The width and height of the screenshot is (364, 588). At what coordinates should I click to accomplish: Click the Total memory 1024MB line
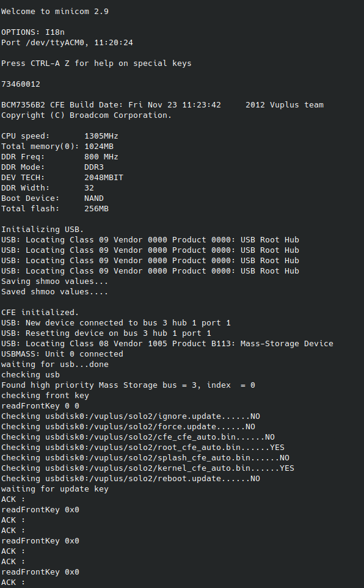57,147
